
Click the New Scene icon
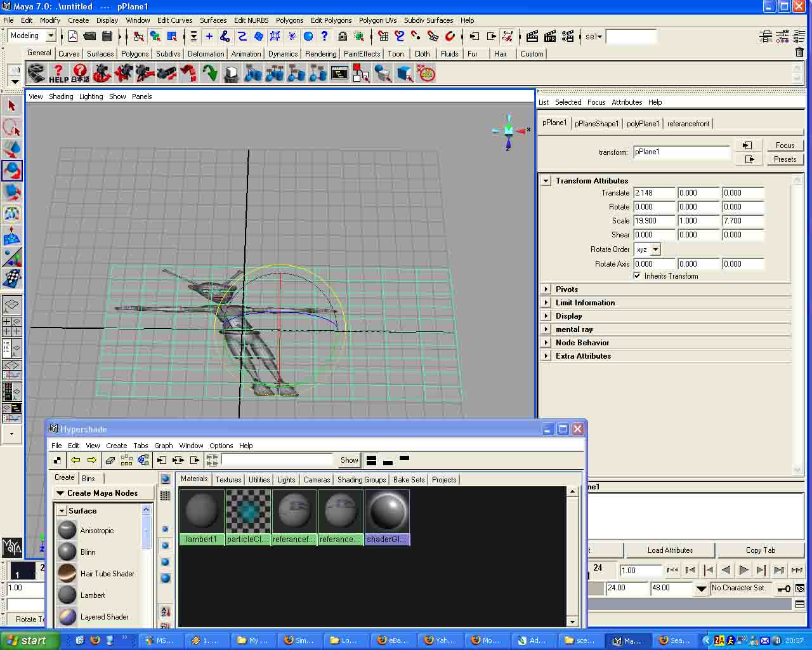[73, 36]
